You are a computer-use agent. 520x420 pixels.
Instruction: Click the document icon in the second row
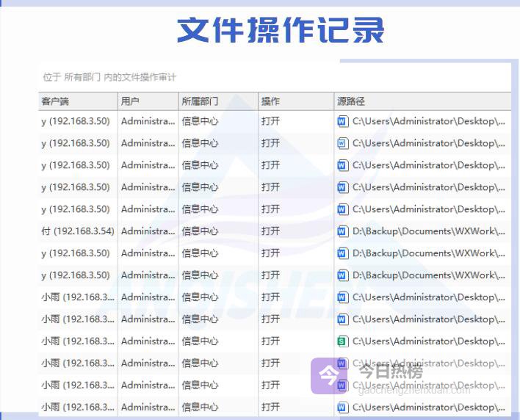342,143
